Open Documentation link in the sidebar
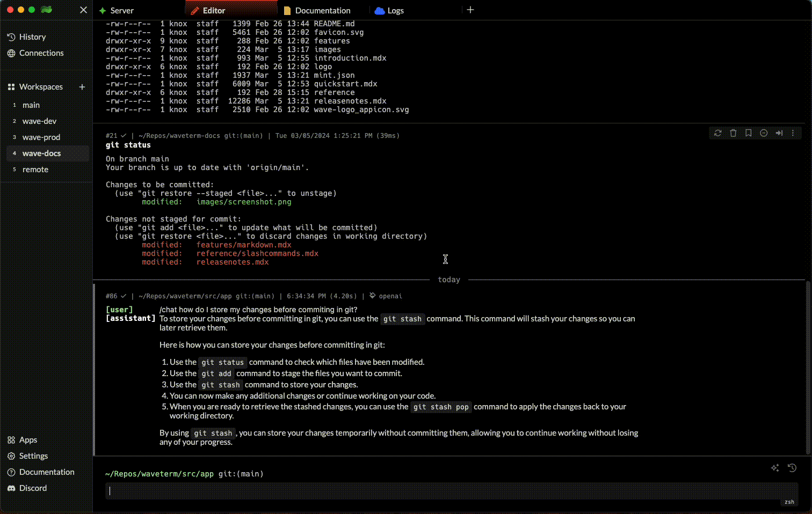 click(x=46, y=472)
